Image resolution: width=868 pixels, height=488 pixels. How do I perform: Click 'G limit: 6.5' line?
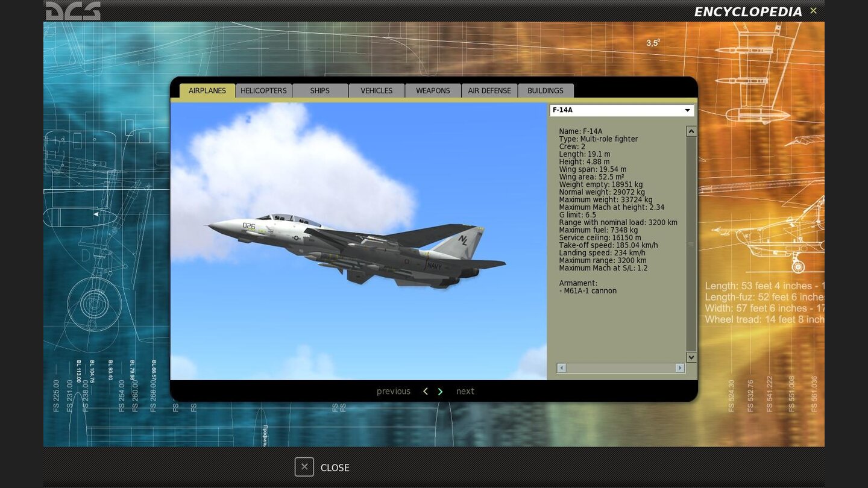point(577,215)
